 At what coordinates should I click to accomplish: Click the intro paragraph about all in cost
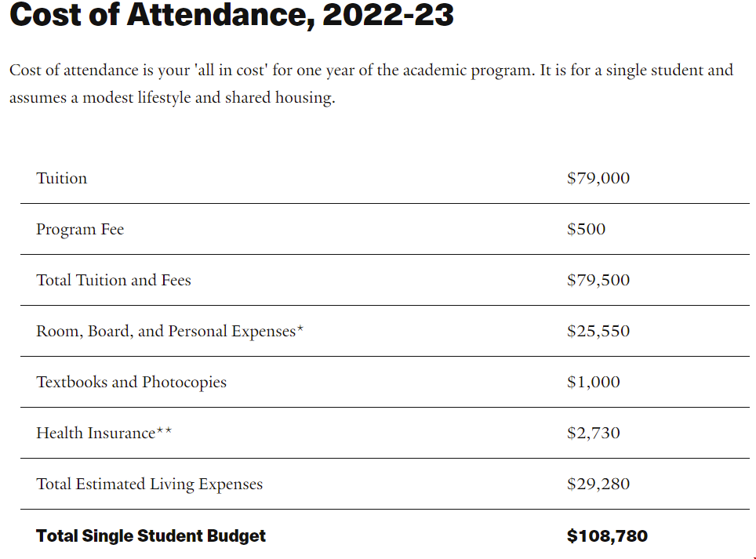pyautogui.click(x=371, y=84)
